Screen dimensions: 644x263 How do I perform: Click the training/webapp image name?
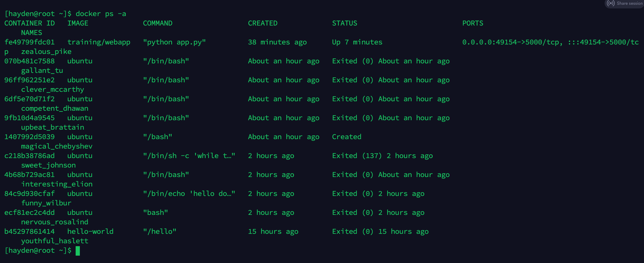point(99,42)
